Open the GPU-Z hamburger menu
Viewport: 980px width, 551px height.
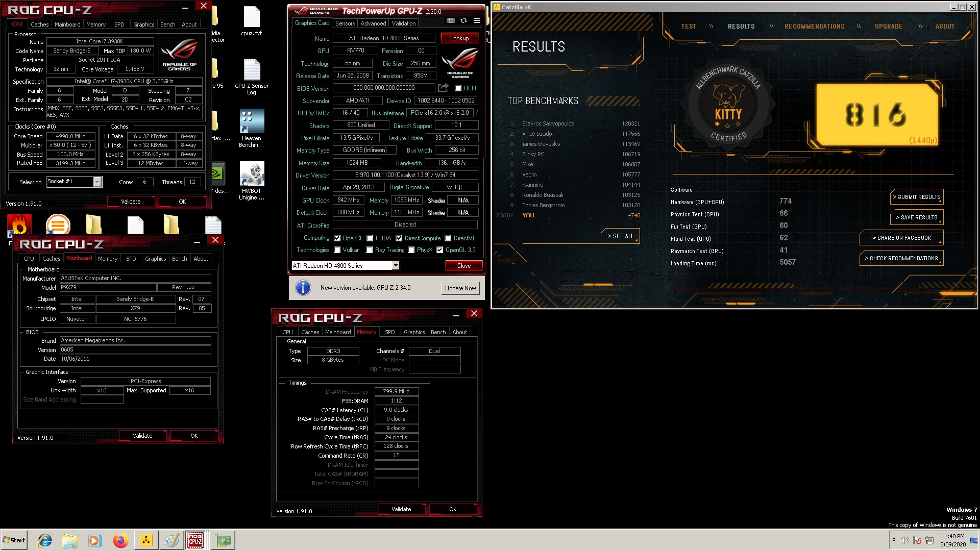[x=477, y=21]
